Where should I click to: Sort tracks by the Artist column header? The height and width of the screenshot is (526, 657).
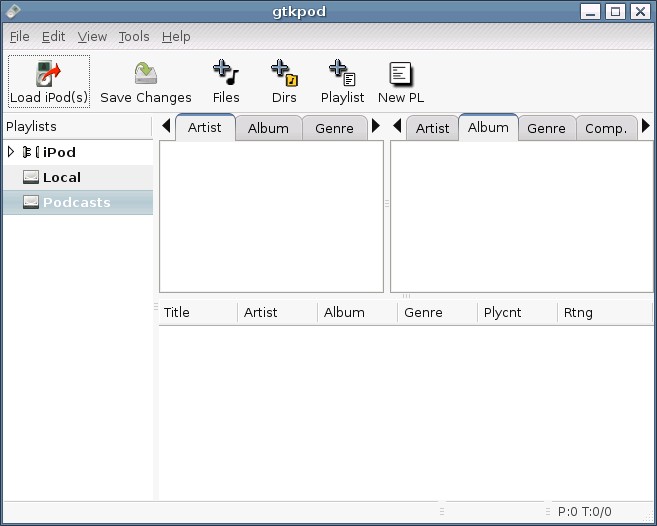(x=277, y=312)
